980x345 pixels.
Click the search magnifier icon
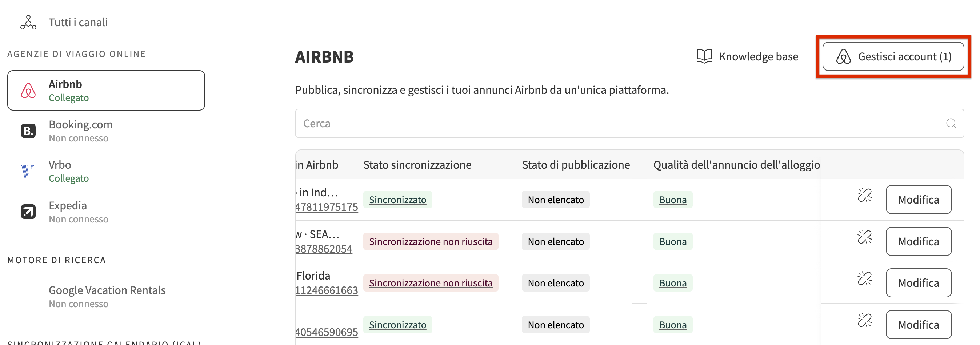(x=951, y=124)
